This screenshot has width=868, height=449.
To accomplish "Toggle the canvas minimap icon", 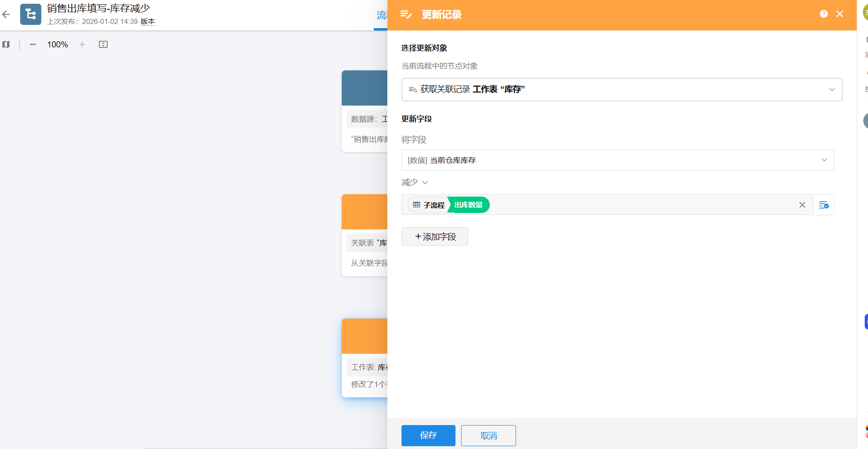I will 6,45.
